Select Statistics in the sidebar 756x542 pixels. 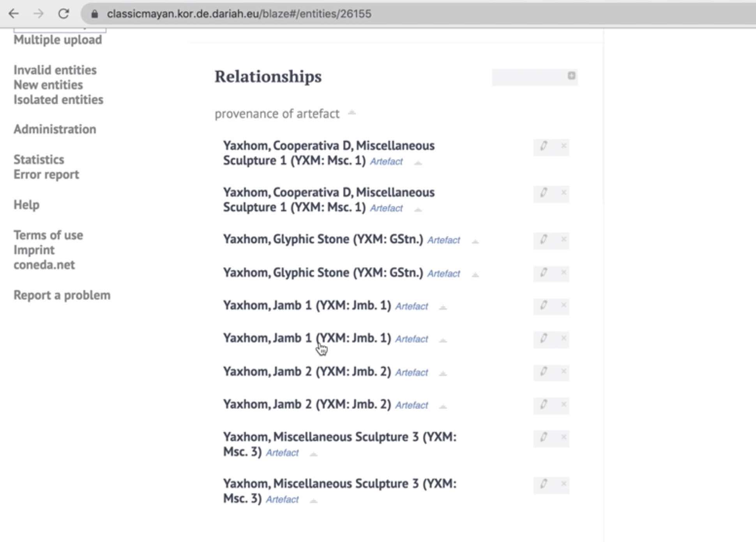(x=39, y=159)
